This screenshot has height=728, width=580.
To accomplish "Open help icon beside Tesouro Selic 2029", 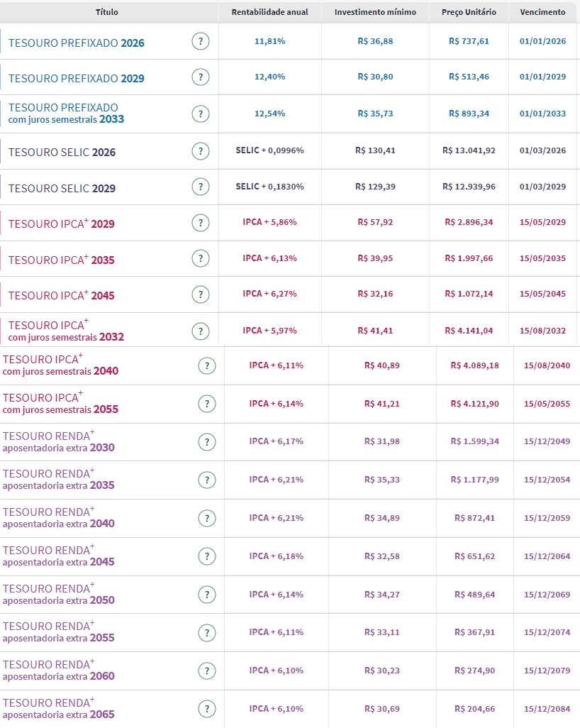I will click(201, 187).
